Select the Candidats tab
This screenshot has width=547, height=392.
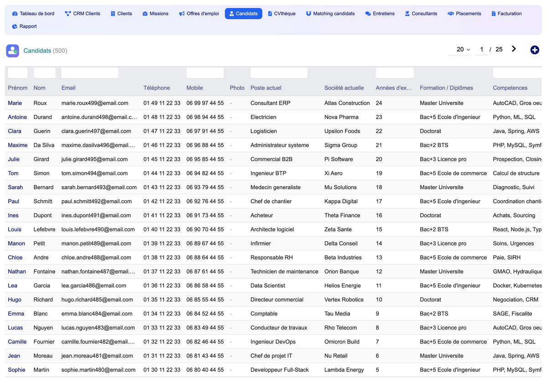[243, 14]
